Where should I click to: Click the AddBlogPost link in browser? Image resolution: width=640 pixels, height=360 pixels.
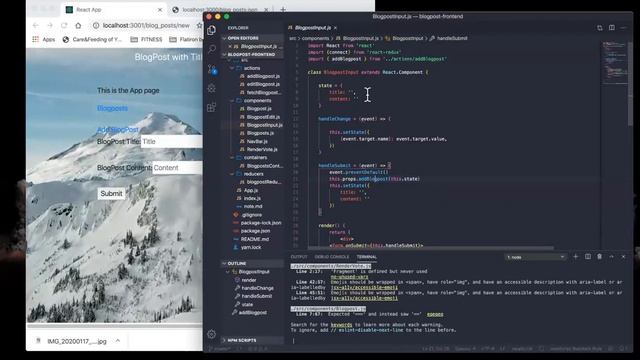[x=118, y=129]
